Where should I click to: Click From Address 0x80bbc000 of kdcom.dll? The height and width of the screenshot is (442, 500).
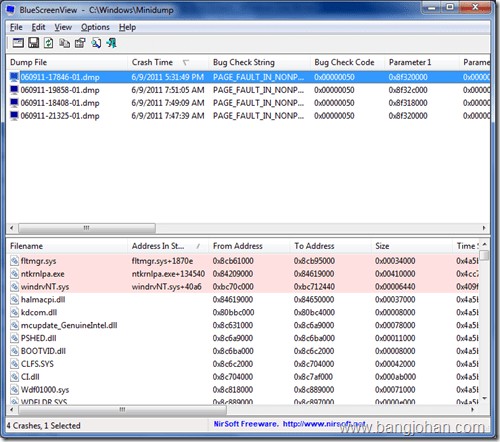(233, 312)
